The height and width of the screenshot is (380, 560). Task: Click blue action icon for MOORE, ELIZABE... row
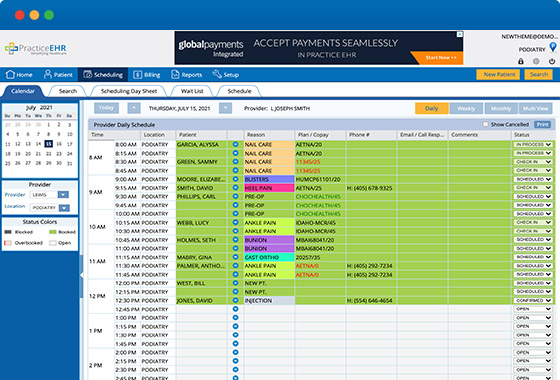pos(235,179)
